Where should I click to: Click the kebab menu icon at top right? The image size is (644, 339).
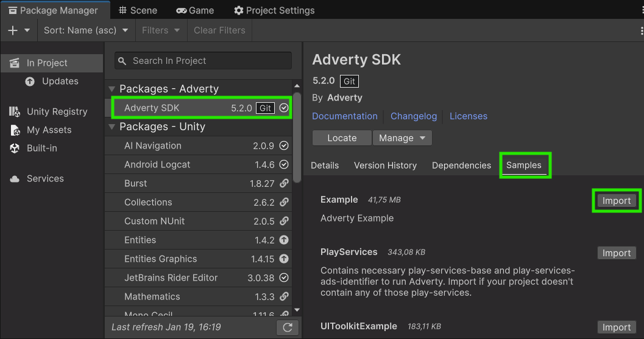(x=639, y=30)
